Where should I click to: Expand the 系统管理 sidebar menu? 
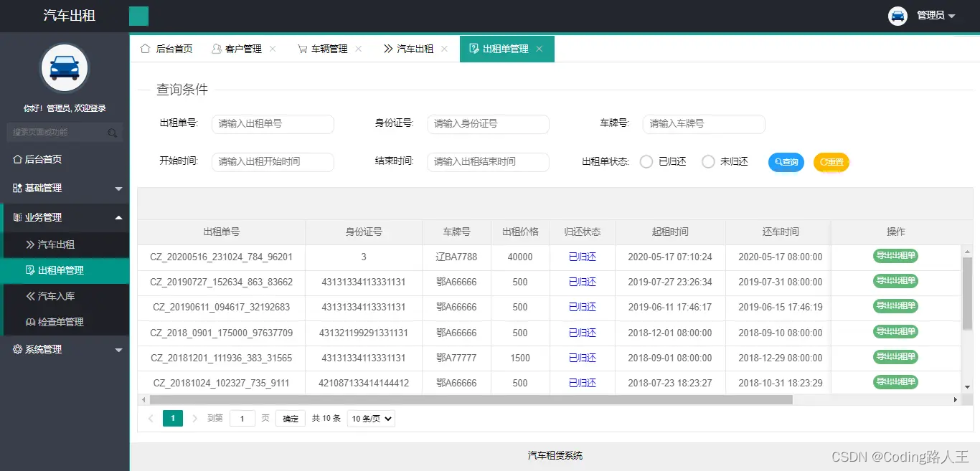pos(65,349)
